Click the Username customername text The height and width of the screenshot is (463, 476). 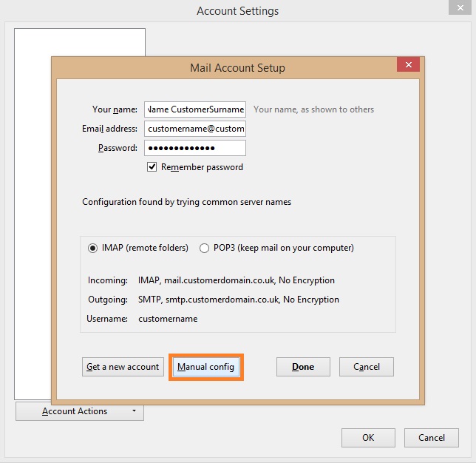(x=168, y=319)
